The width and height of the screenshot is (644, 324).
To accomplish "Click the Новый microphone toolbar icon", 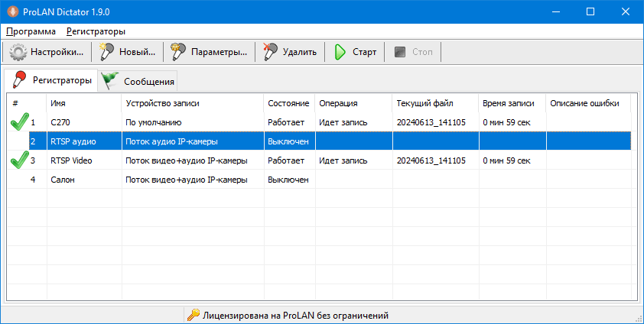I will pos(107,53).
